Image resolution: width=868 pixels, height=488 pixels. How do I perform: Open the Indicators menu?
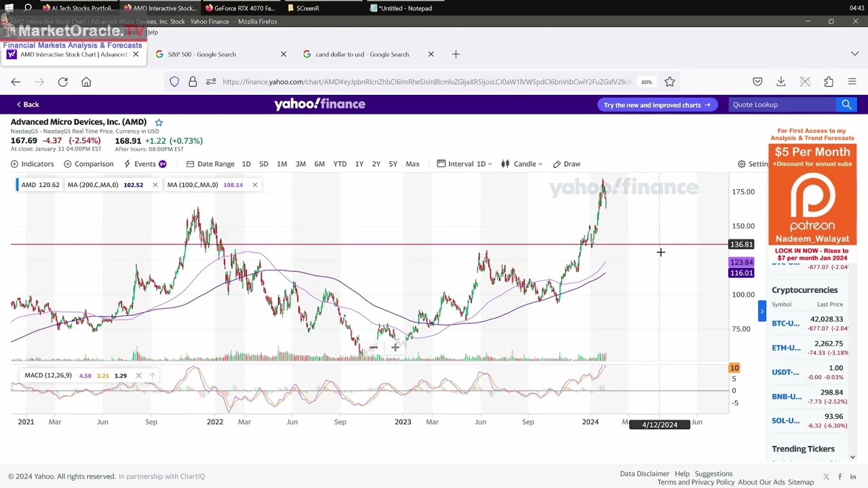[32, 164]
